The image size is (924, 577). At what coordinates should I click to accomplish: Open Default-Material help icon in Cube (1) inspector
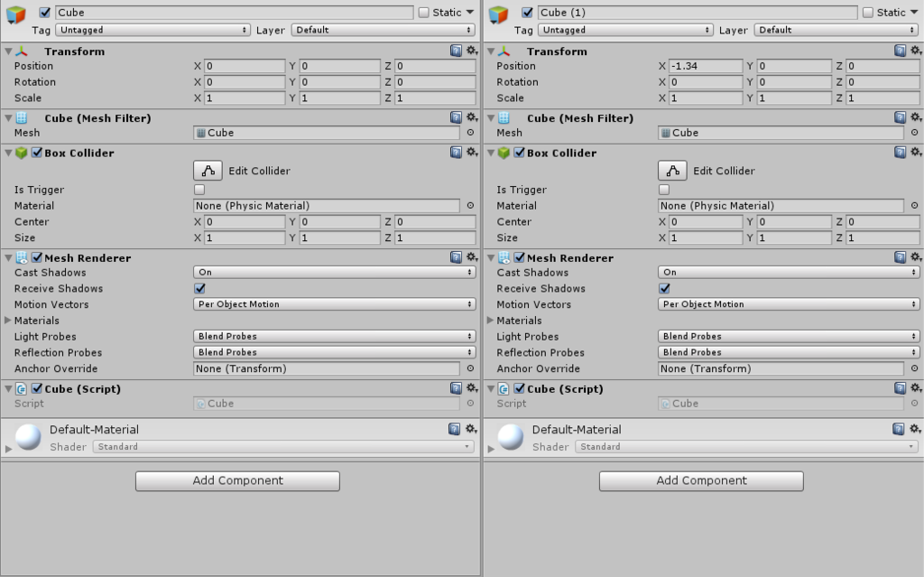click(898, 429)
